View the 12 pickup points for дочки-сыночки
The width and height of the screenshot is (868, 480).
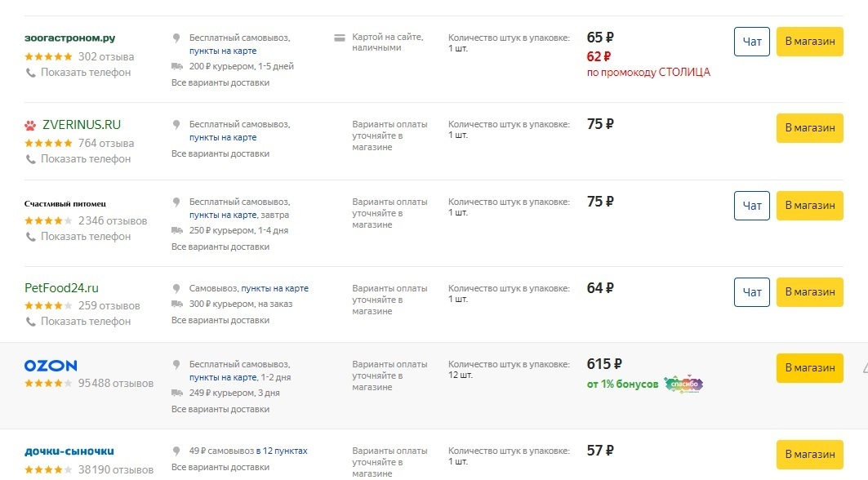point(280,451)
